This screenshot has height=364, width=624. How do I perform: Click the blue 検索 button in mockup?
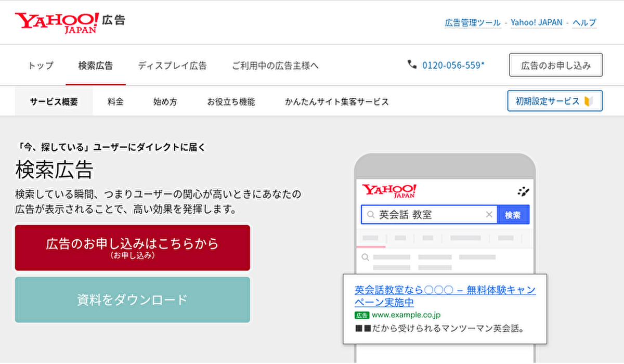tap(513, 215)
